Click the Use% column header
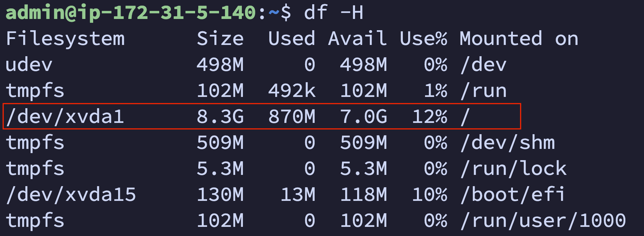The image size is (644, 236). [x=423, y=39]
